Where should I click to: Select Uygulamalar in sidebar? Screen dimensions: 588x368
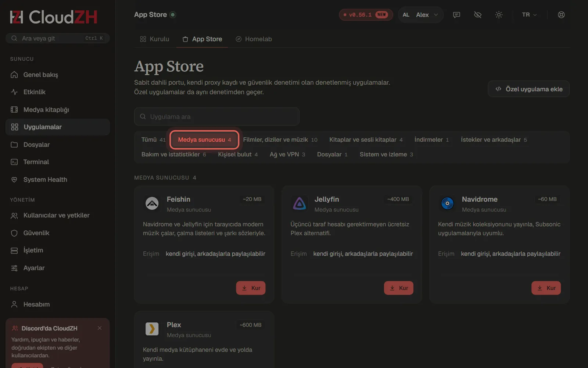pos(57,127)
